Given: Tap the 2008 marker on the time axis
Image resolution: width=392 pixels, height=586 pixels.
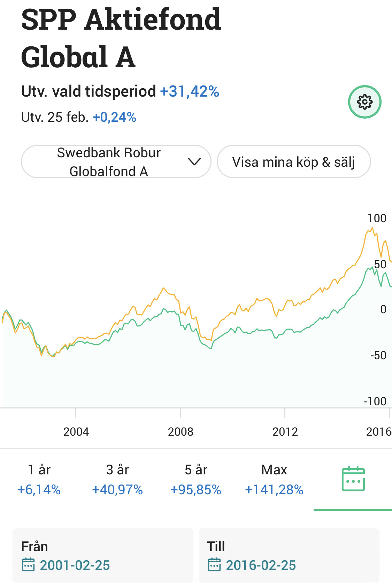Looking at the screenshot, I should pos(180,431).
